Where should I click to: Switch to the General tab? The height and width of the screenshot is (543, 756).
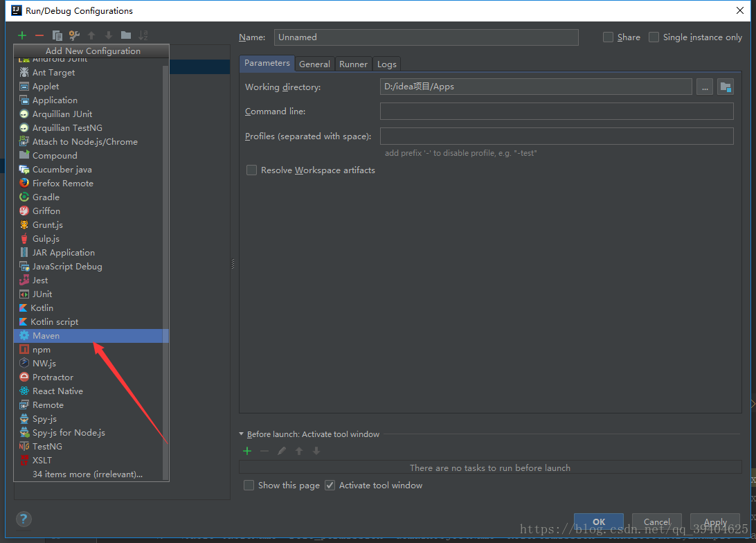click(314, 64)
